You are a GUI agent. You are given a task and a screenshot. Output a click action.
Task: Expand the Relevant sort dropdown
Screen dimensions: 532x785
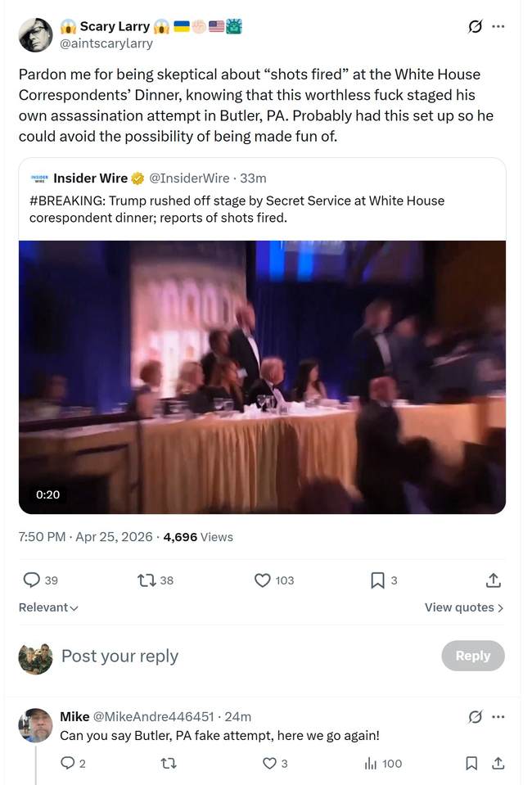[x=48, y=607]
